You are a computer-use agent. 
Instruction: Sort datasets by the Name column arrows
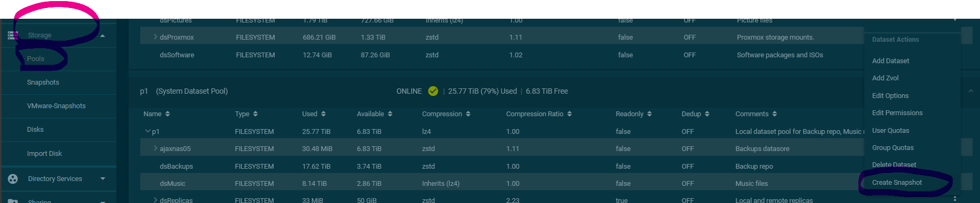pyautogui.click(x=168, y=114)
